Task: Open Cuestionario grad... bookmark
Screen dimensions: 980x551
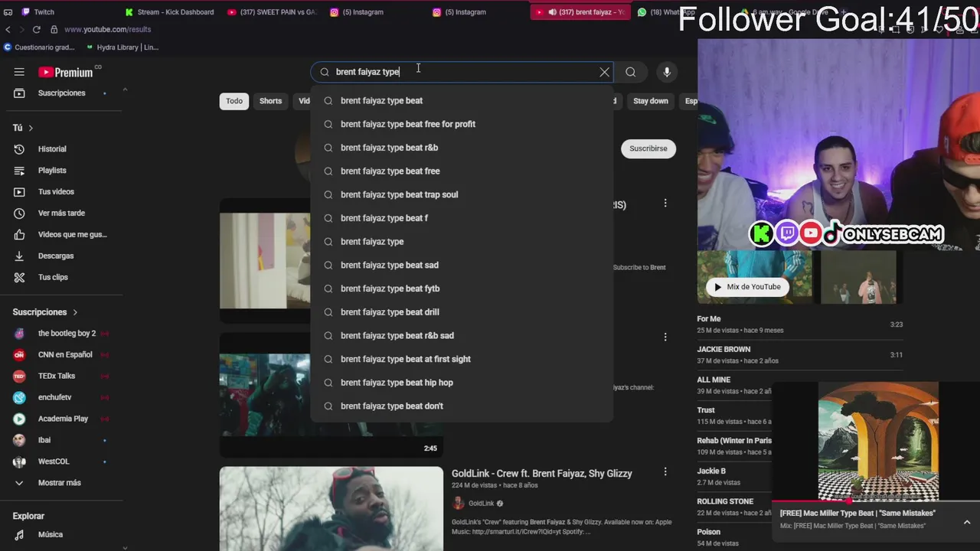Action: point(40,47)
